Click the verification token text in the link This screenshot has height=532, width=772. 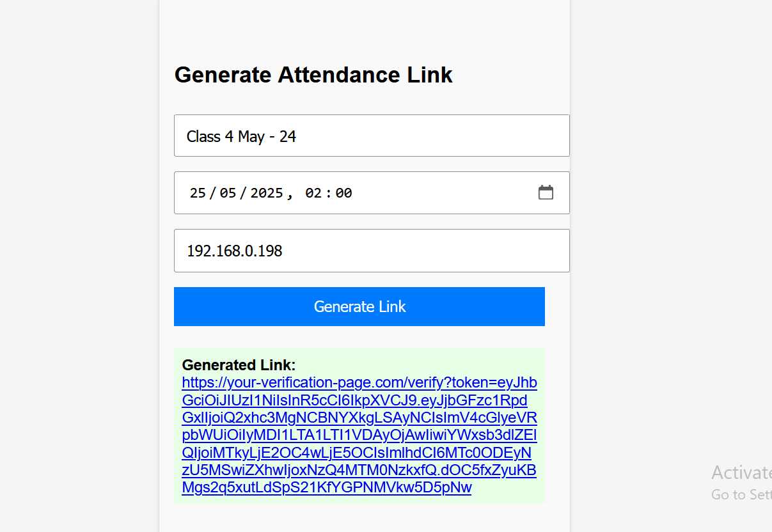[x=358, y=435]
